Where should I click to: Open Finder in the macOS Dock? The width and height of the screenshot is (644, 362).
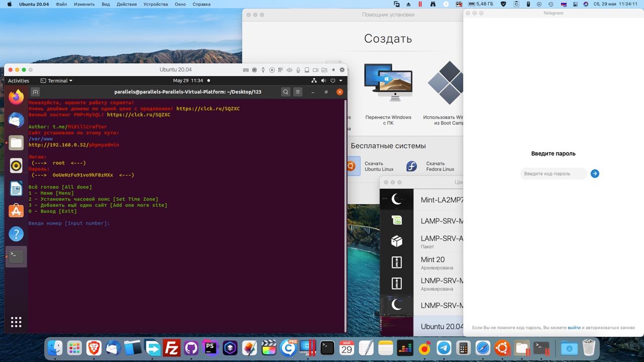pyautogui.click(x=55, y=347)
